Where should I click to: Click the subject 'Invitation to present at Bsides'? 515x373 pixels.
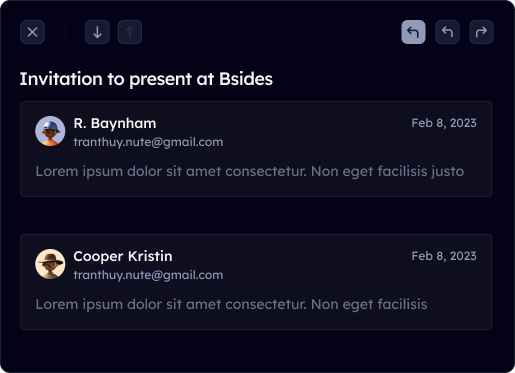pos(146,79)
